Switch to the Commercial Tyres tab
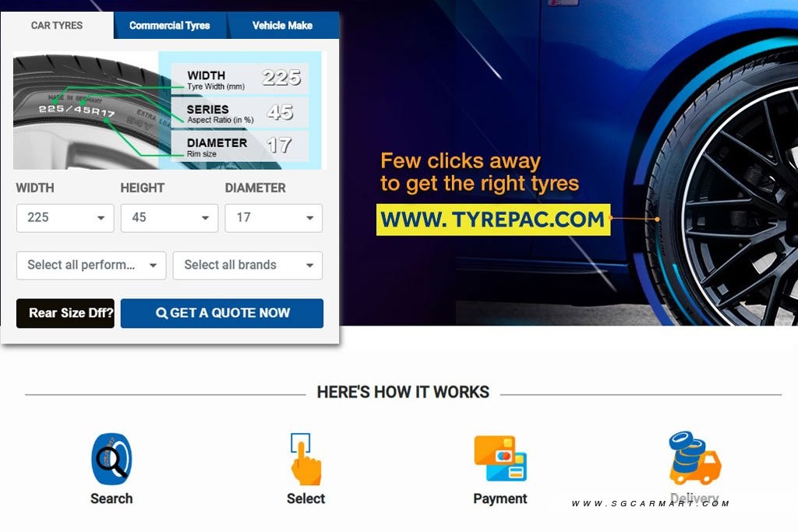The height and width of the screenshot is (532, 798). pos(170,25)
